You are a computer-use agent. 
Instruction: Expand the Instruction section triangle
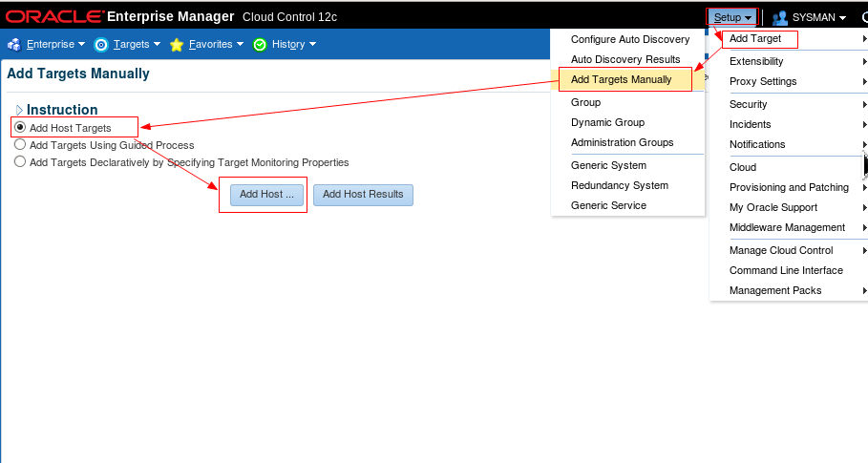19,110
